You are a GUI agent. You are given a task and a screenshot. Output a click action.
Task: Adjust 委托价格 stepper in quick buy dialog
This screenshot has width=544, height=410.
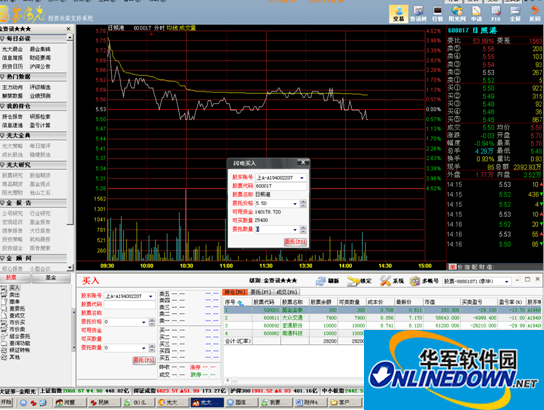point(303,204)
